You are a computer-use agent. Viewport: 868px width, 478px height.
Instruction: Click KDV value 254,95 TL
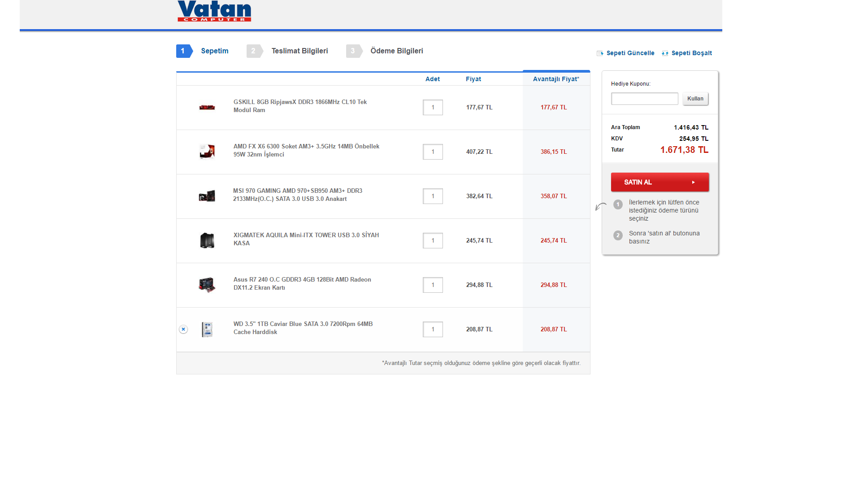coord(694,139)
